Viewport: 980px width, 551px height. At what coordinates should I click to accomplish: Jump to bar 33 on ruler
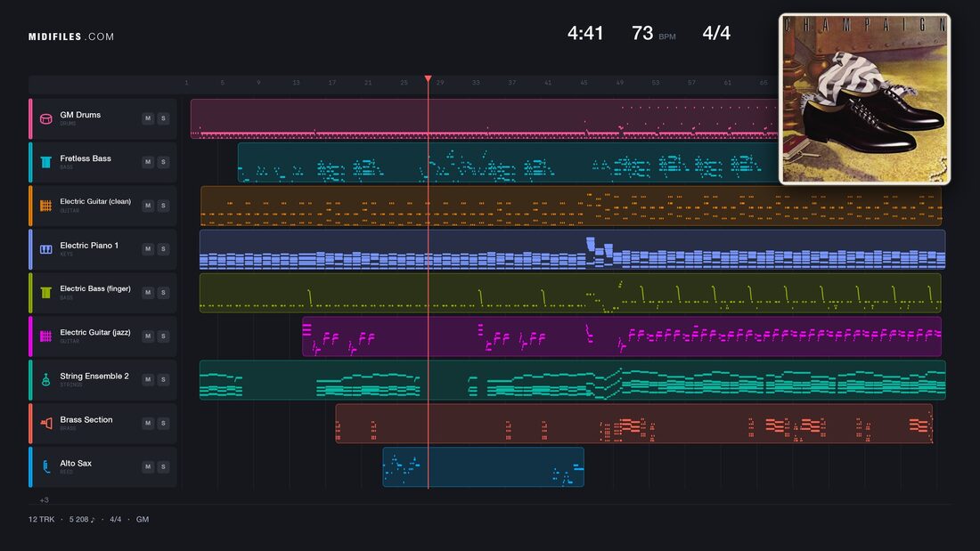click(x=476, y=83)
